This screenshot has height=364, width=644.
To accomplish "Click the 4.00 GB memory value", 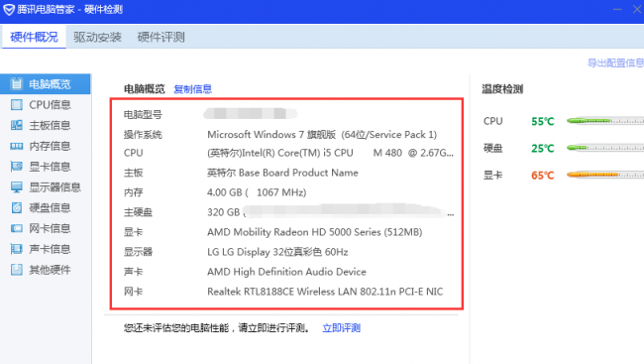I will [x=257, y=192].
